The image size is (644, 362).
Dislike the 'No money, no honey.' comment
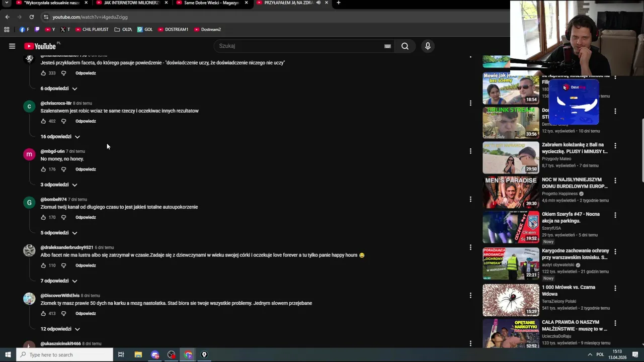click(x=63, y=169)
